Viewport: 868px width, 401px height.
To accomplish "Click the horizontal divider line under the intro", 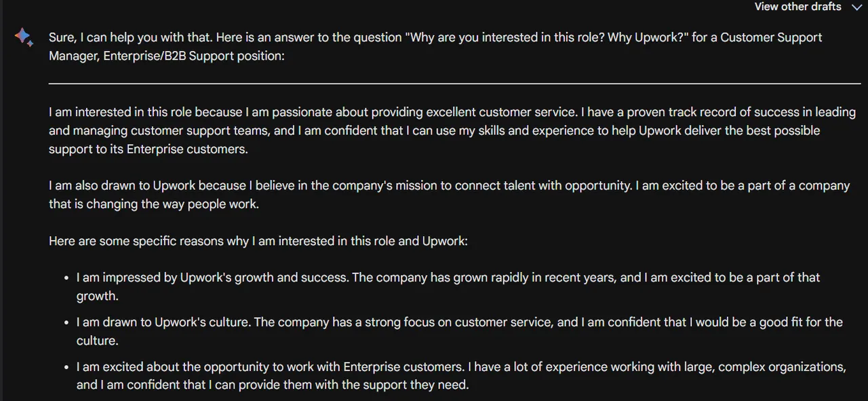I will [454, 83].
